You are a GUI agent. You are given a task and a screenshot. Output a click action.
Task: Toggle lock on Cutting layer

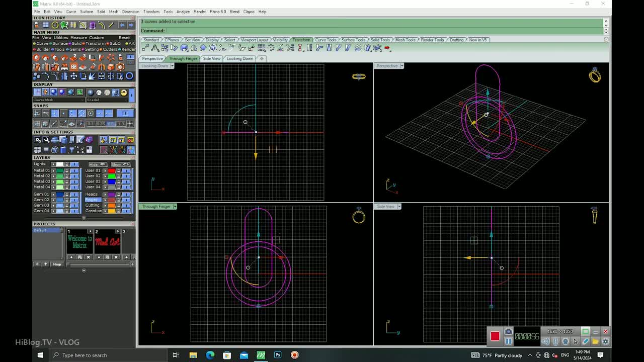[x=119, y=206]
